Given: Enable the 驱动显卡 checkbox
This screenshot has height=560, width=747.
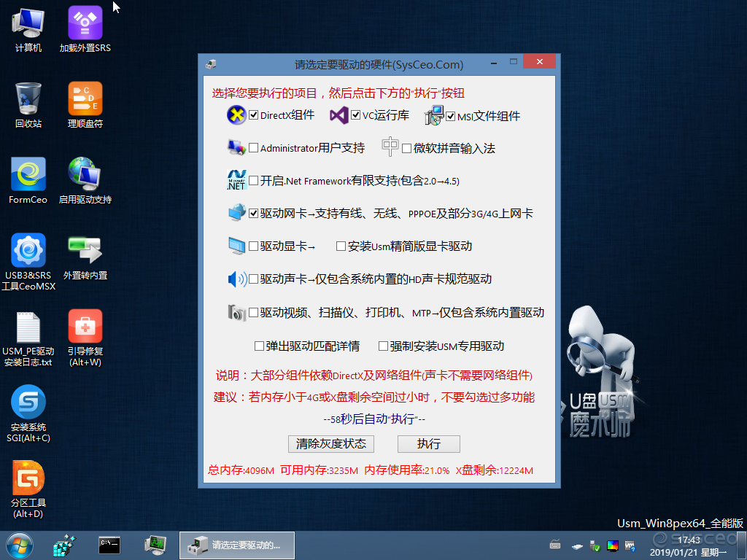Looking at the screenshot, I should coord(253,246).
